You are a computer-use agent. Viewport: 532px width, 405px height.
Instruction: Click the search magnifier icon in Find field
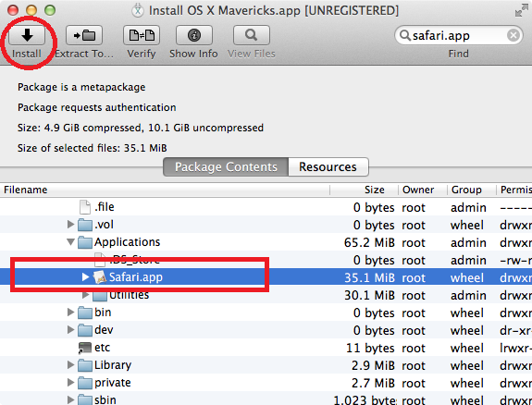404,35
